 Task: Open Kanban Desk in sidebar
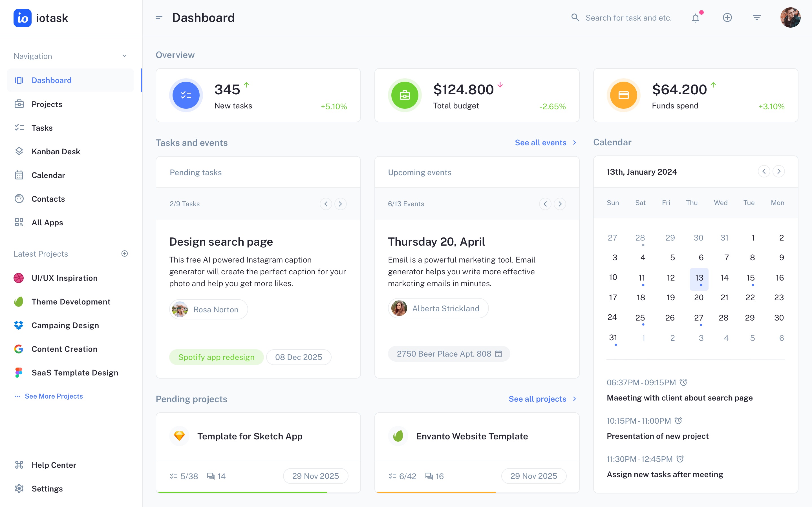[56, 152]
